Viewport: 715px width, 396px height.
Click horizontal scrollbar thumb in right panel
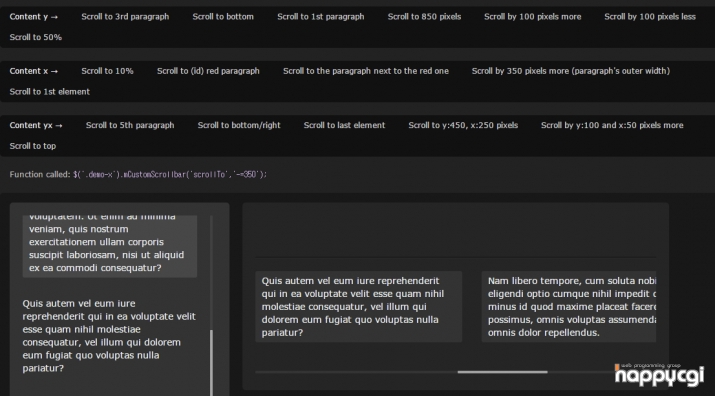[x=503, y=372]
